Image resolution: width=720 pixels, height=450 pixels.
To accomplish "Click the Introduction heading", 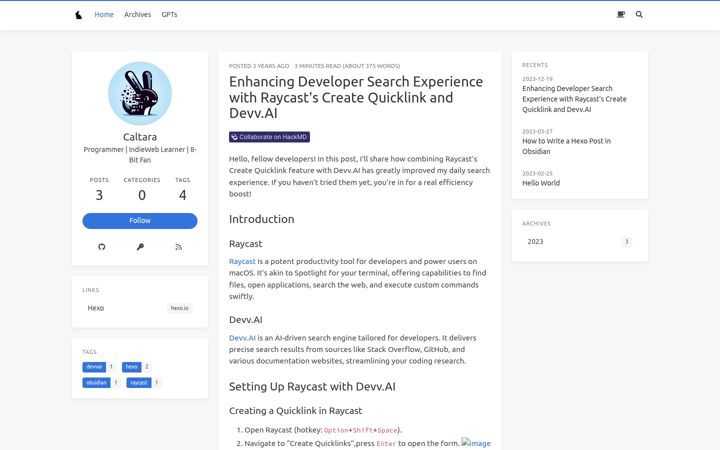I will coord(262,219).
